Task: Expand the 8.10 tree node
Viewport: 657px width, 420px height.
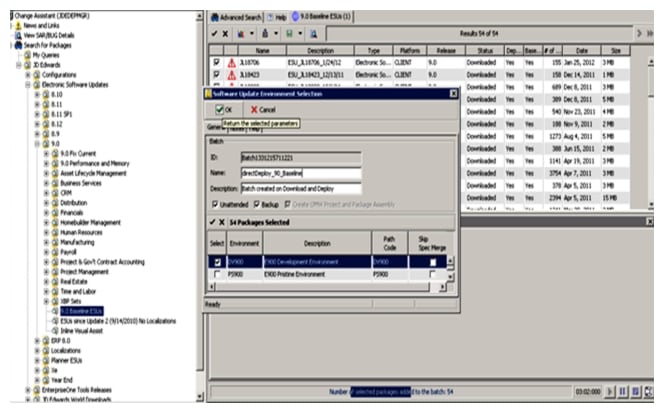Action: [37, 95]
